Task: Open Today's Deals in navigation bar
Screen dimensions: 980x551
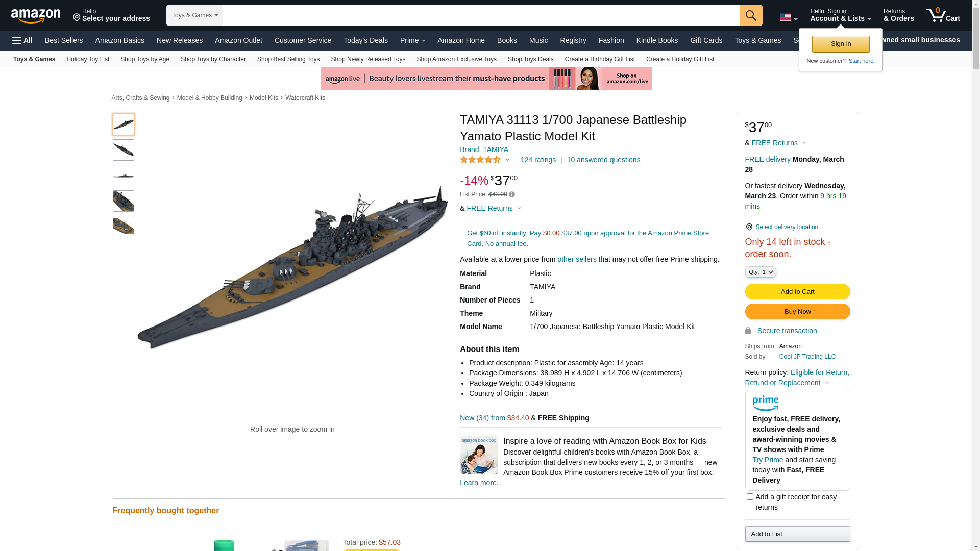Action: click(365, 40)
